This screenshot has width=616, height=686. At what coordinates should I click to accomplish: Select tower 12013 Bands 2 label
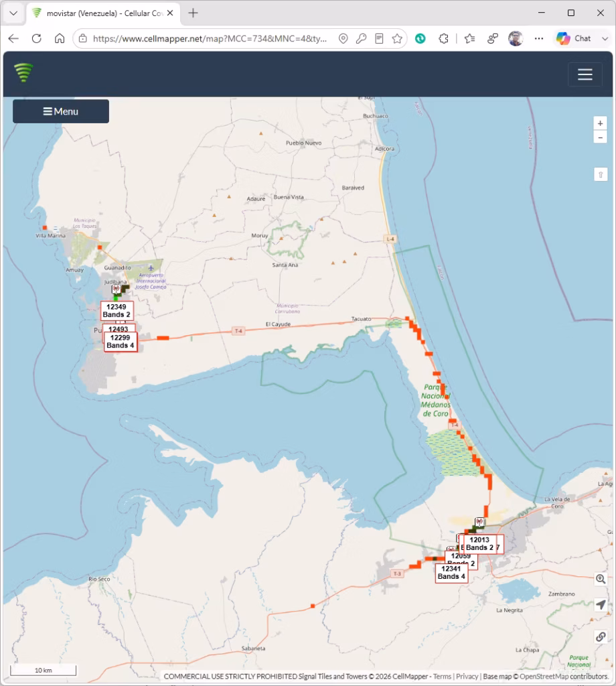click(479, 544)
